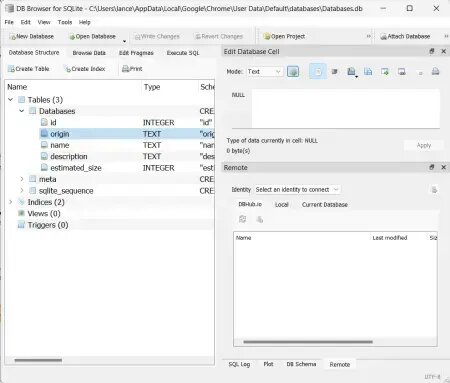Expand the Indices (2) node
450x383 pixels.
point(11,202)
